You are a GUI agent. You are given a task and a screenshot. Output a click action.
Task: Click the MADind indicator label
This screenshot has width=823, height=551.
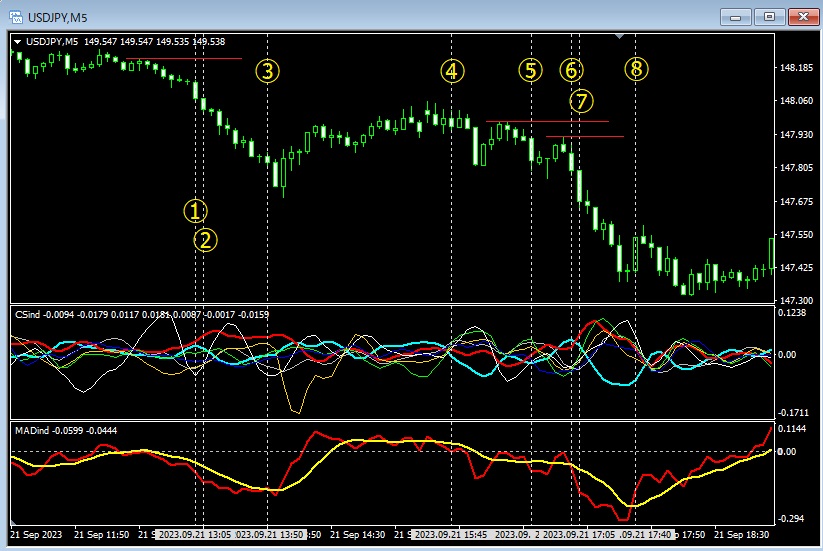coord(31,430)
